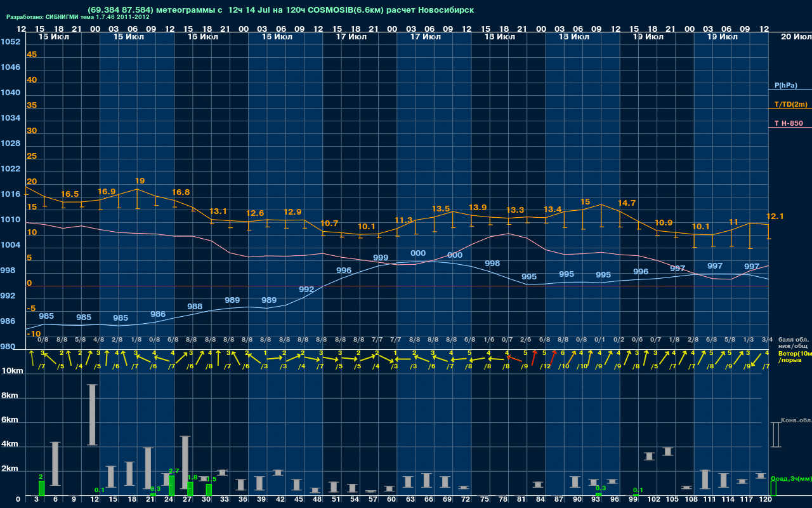The height and width of the screenshot is (508, 812).
Task: Click temperature value '10.7'
Action: 329,224
